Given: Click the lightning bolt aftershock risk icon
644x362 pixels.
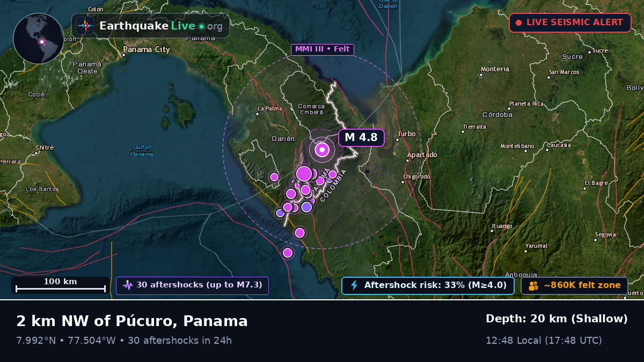Looking at the screenshot, I should point(354,285).
